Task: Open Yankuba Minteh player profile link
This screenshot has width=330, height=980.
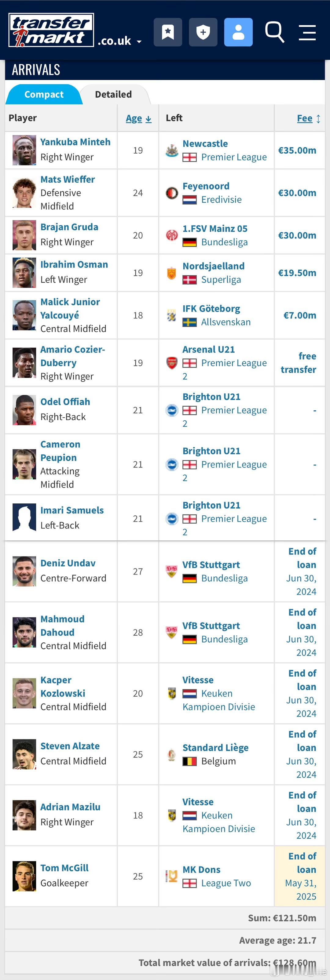Action: coord(75,142)
